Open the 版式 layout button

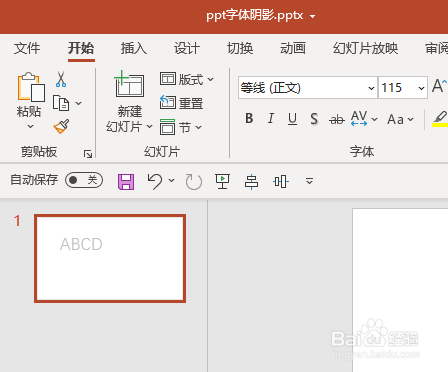[x=187, y=79]
